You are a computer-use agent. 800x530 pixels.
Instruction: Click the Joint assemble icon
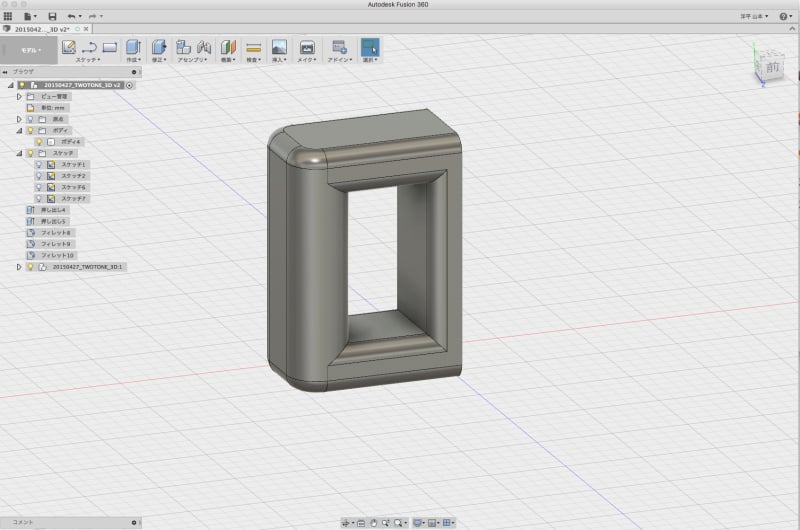click(x=204, y=47)
